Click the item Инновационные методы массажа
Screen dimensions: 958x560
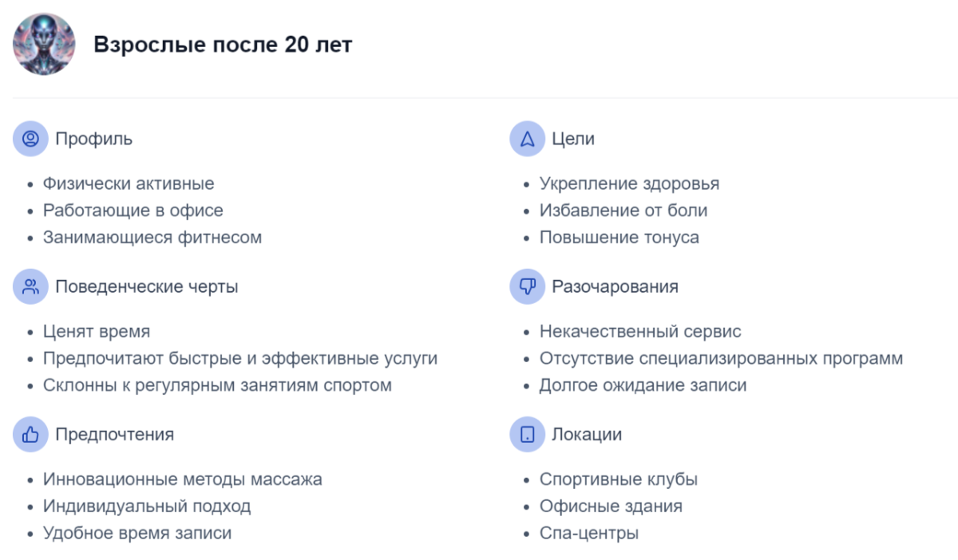click(183, 479)
